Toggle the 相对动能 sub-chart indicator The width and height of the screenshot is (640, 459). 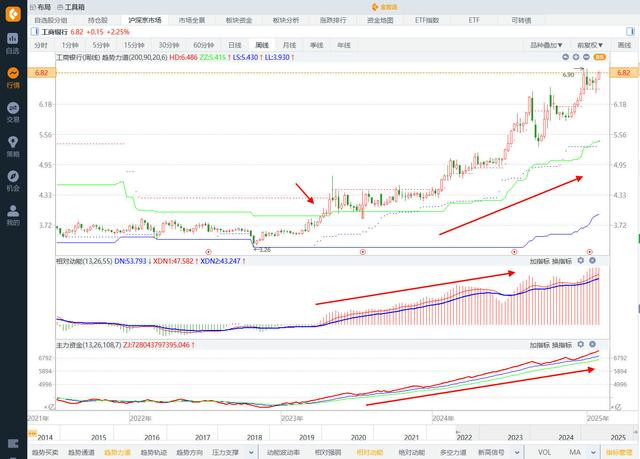369,452
